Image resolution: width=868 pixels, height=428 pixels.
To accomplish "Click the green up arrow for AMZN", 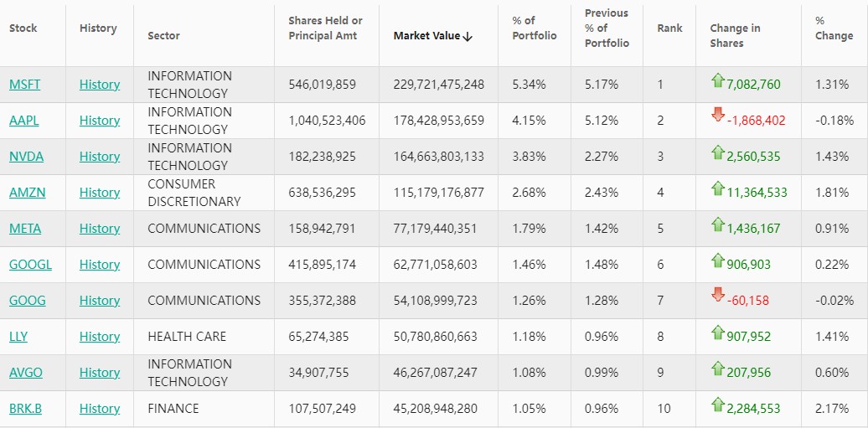I will (x=717, y=188).
